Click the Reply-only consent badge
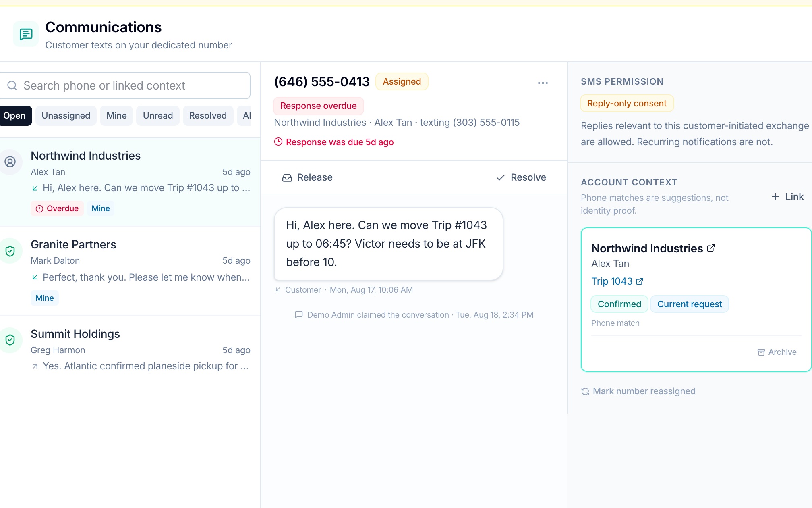Viewport: 812px width, 508px height. [x=627, y=104]
